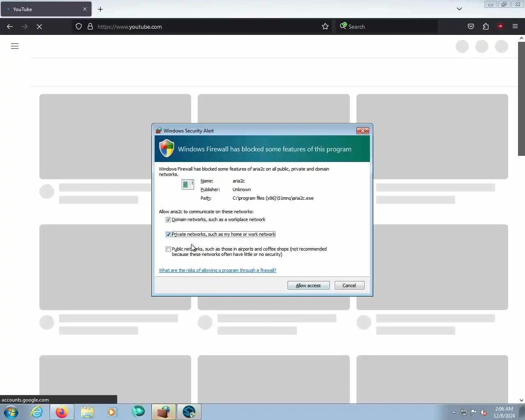Viewport: 525px width, 420px height.
Task: Click the page vertical scrollbar thumb
Action: point(521,98)
